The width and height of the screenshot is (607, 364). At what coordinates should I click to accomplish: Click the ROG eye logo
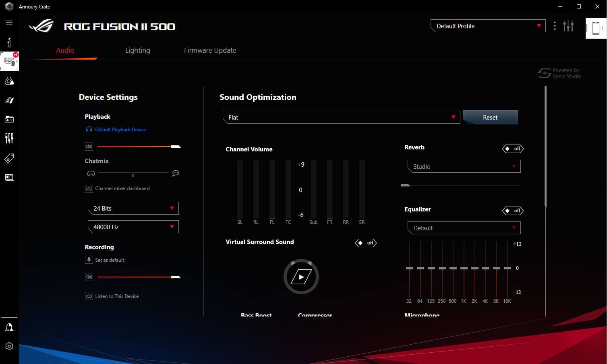pyautogui.click(x=41, y=26)
